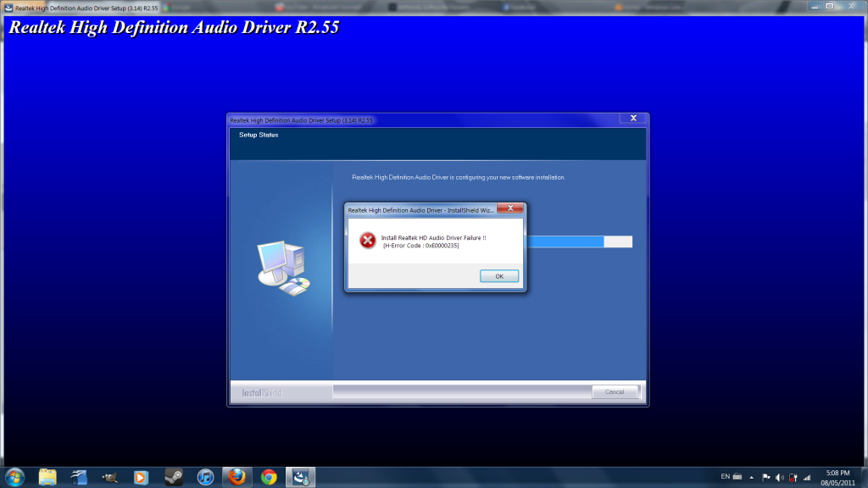Open the on-screen keyboard tray icon

(737, 476)
